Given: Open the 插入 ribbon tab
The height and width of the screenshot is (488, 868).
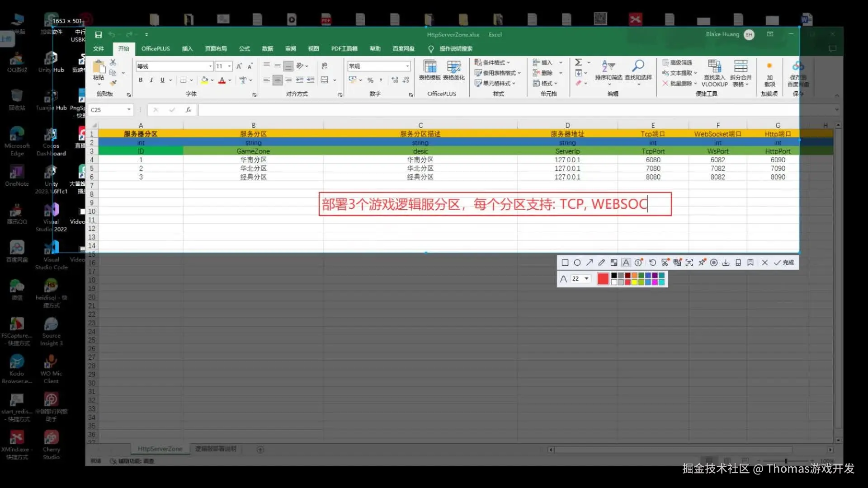Looking at the screenshot, I should tap(187, 49).
